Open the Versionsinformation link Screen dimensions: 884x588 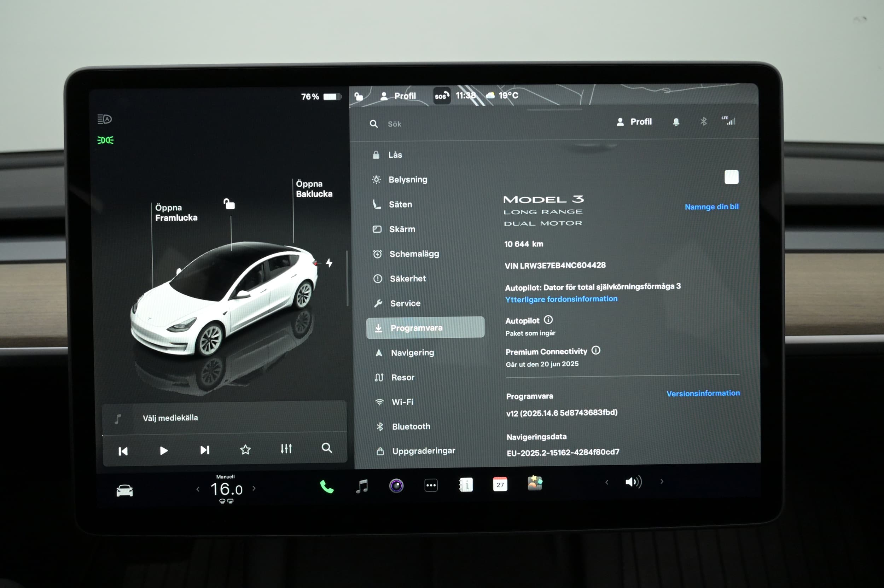[703, 393]
